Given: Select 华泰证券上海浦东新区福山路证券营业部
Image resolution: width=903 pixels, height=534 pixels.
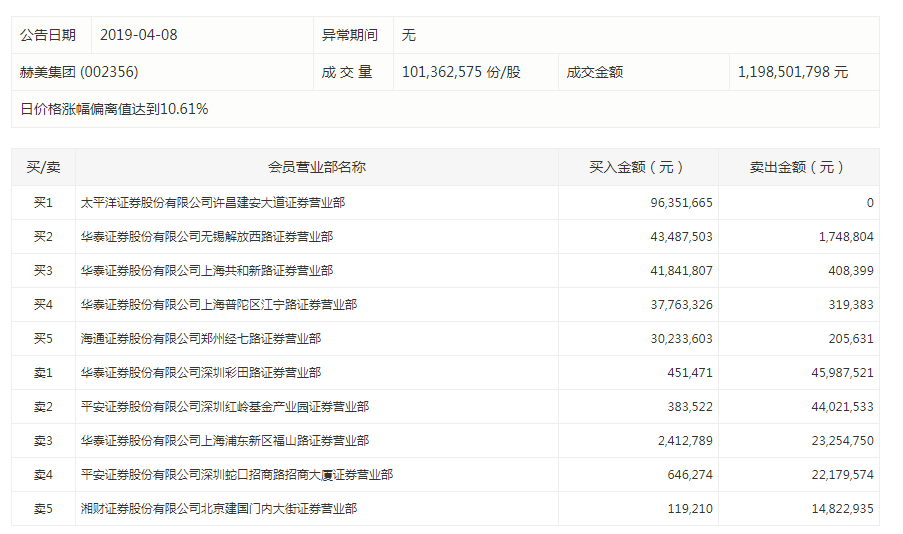Looking at the screenshot, I should pos(224,440).
